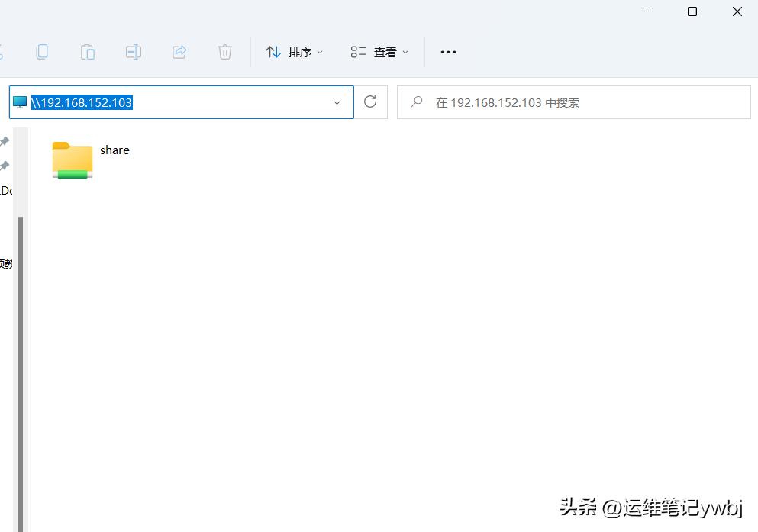758x532 pixels.
Task: Click the Paste icon on the toolbar
Action: [x=88, y=52]
